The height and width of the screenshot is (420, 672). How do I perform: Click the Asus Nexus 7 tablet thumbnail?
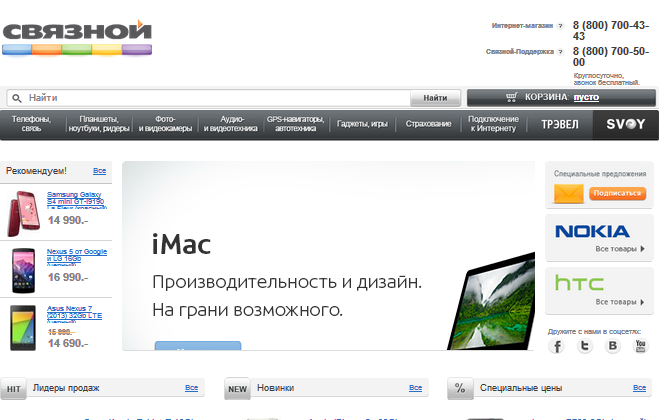pyautogui.click(x=23, y=328)
